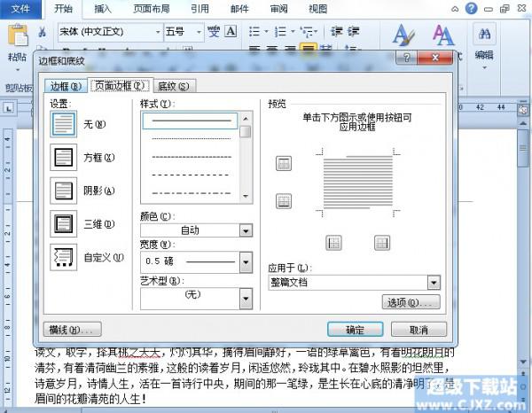This screenshot has height=413, width=532.
Task: Click the multilevel list icon
Action: pos(307,32)
